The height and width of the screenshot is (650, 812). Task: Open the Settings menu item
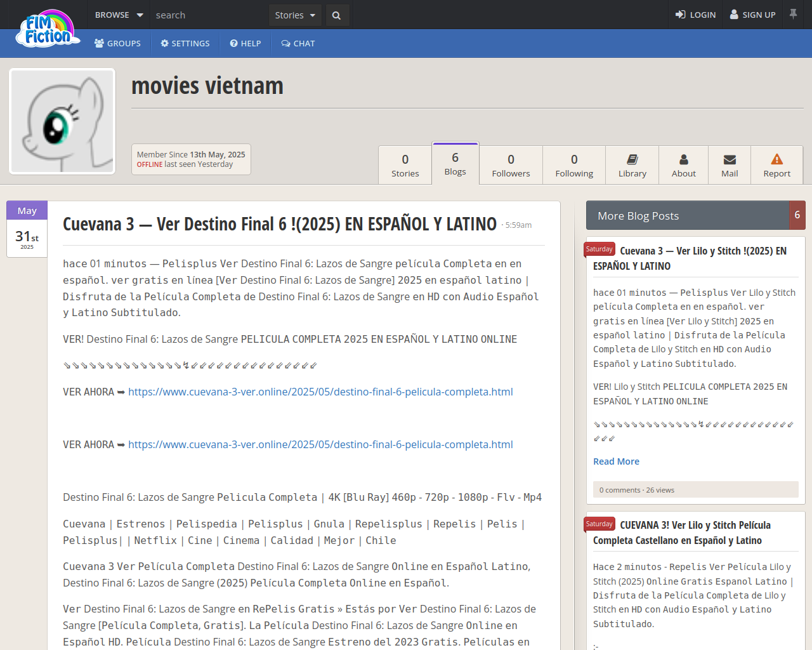[185, 43]
